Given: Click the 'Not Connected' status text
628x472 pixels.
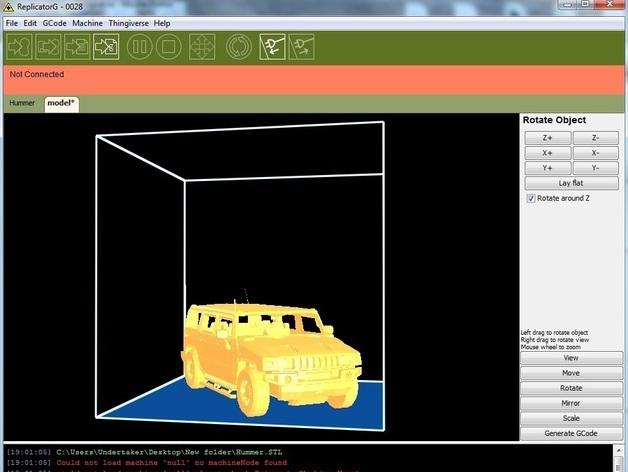Looking at the screenshot, I should pyautogui.click(x=37, y=75).
